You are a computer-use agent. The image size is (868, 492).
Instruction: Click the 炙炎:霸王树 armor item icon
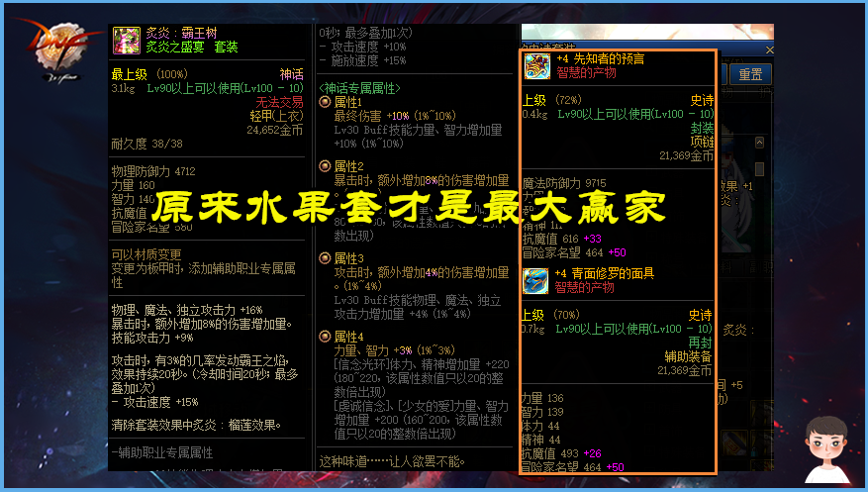pyautogui.click(x=127, y=40)
